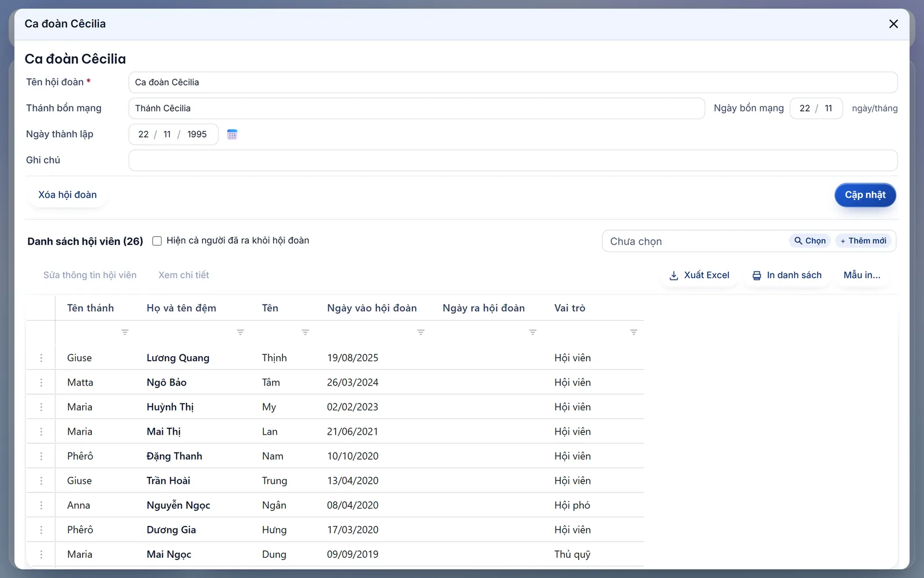
Task: Tick 'Hiện cả người đã ra khỏi hội đoàn'
Action: click(157, 241)
